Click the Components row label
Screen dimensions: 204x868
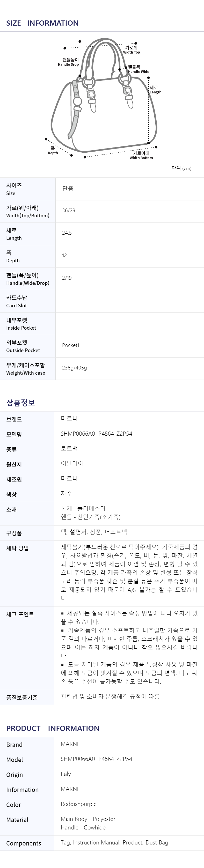pyautogui.click(x=24, y=843)
